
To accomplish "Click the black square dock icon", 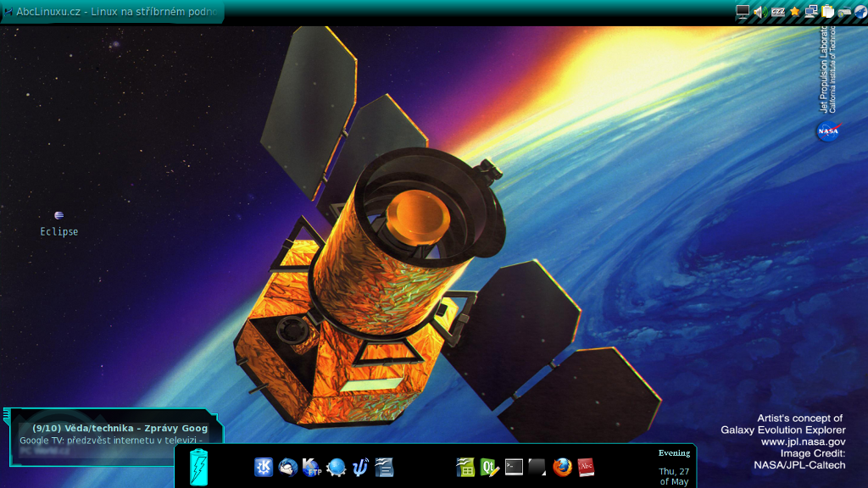I will [x=537, y=468].
